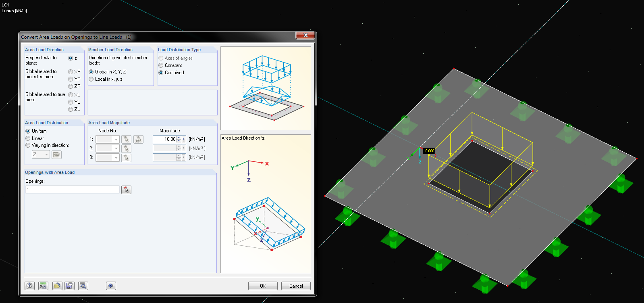Select projected area XP direction

[x=71, y=72]
